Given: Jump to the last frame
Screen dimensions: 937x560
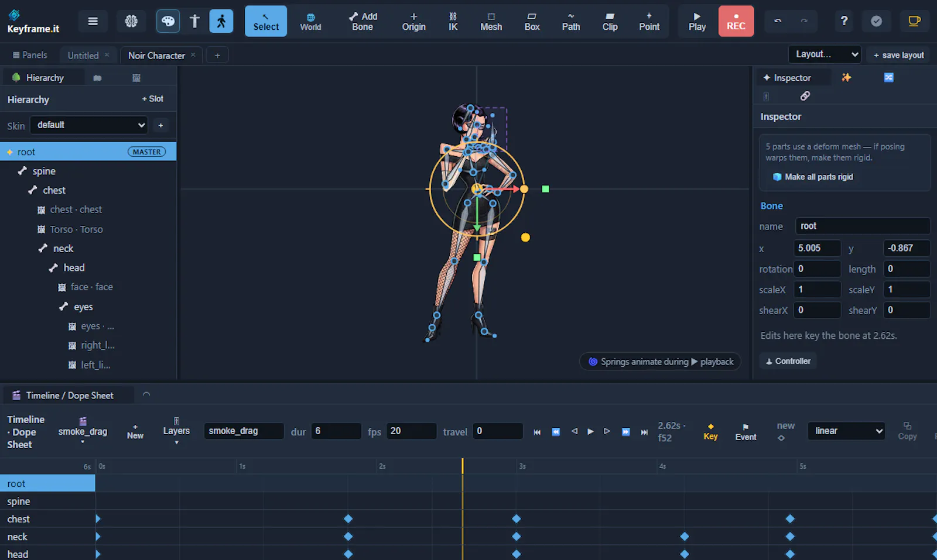Looking at the screenshot, I should point(644,432).
